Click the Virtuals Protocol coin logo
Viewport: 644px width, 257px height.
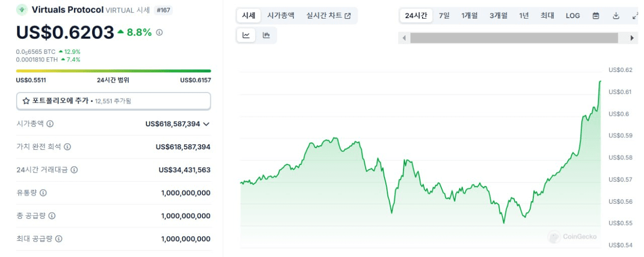pos(22,10)
